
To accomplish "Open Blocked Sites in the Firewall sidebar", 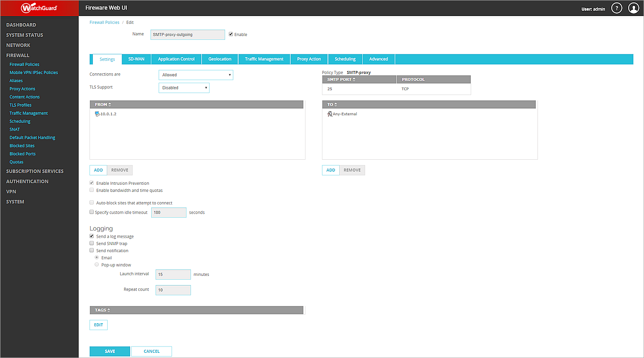I will click(x=22, y=145).
